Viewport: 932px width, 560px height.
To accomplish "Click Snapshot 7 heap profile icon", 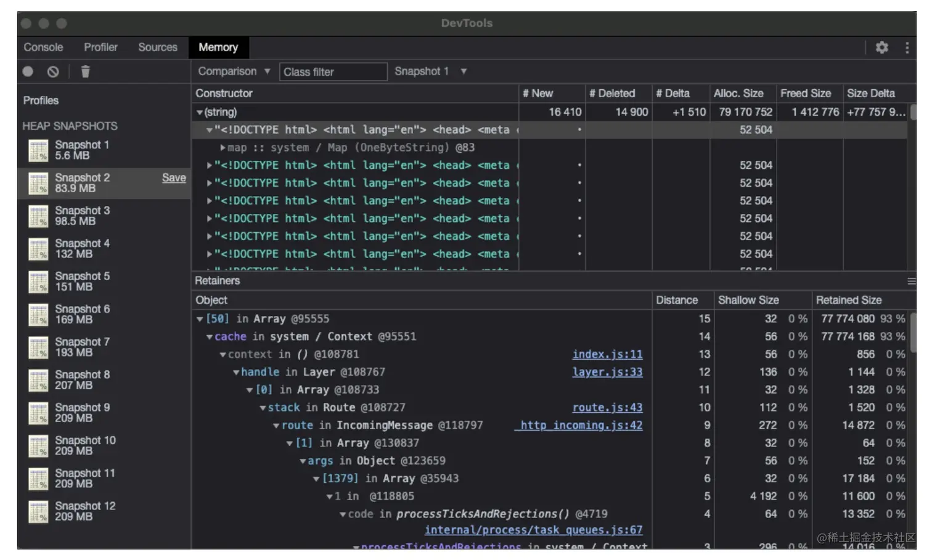I will (38, 347).
